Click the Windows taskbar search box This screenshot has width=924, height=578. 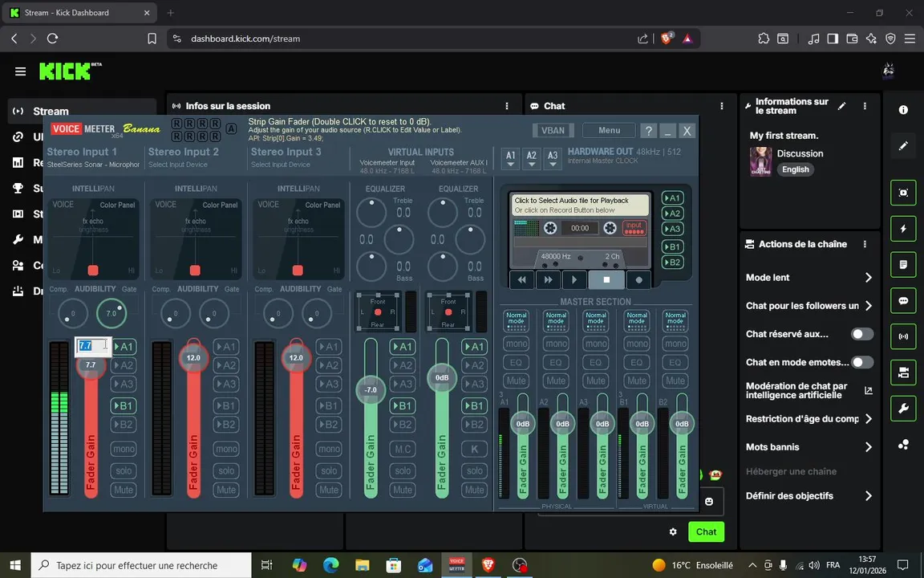pos(141,565)
